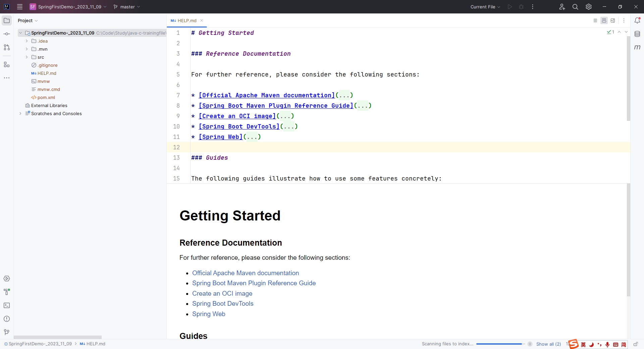
Task: Jump to next highlighted problem arrow
Action: (x=626, y=32)
